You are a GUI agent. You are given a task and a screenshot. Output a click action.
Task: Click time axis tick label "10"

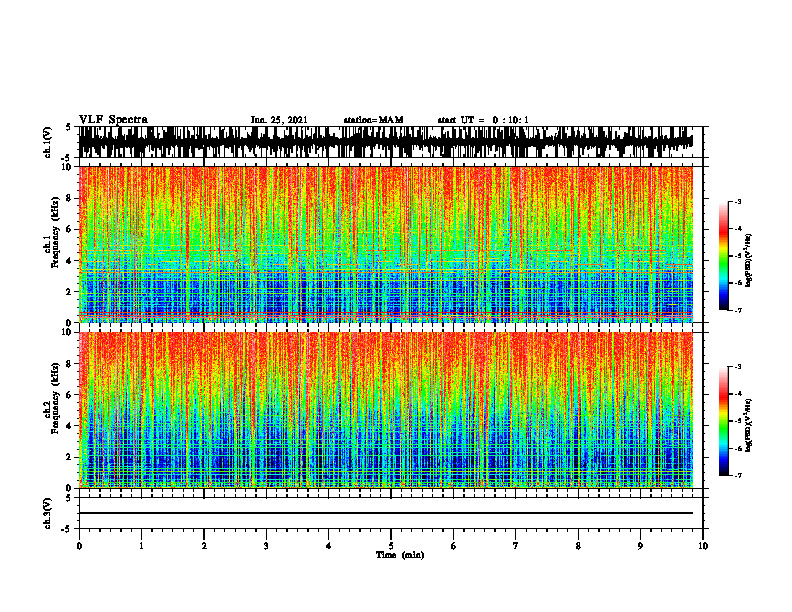pos(703,546)
